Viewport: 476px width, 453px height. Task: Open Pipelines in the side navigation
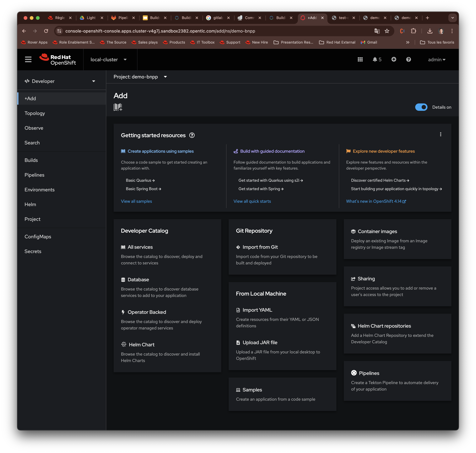coord(35,175)
